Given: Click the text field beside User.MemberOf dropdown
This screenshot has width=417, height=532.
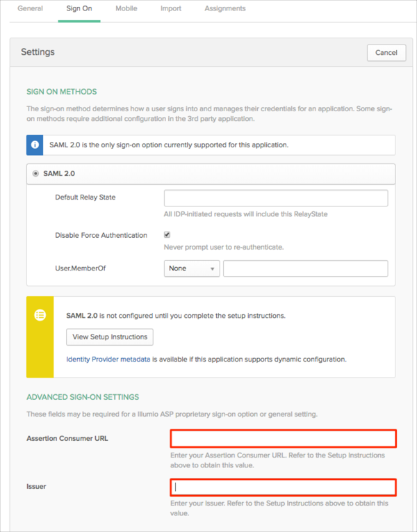Looking at the screenshot, I should (x=305, y=268).
